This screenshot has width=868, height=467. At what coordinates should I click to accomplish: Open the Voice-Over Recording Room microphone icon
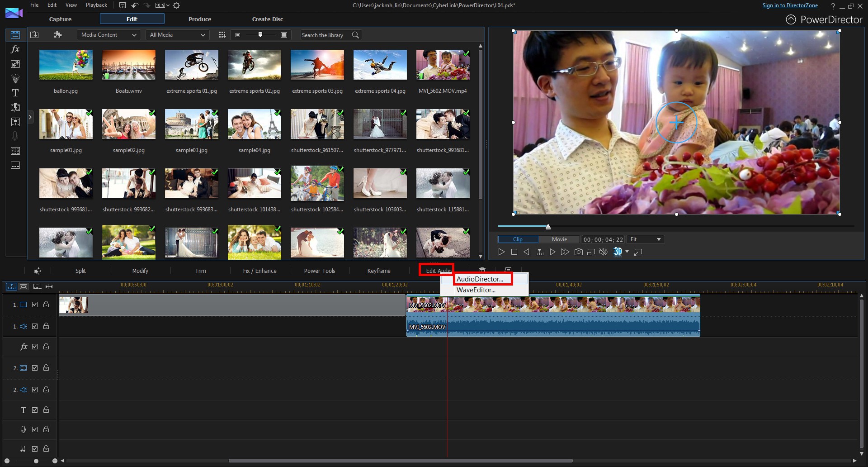(x=15, y=136)
